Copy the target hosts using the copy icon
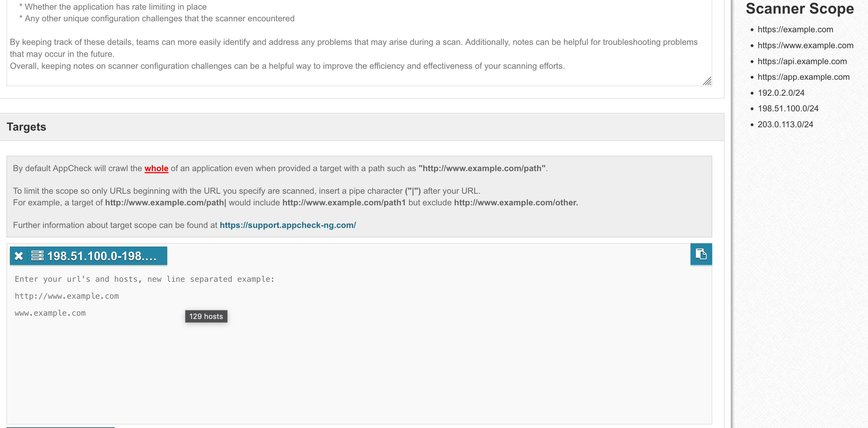The width and height of the screenshot is (868, 428). pyautogui.click(x=701, y=255)
